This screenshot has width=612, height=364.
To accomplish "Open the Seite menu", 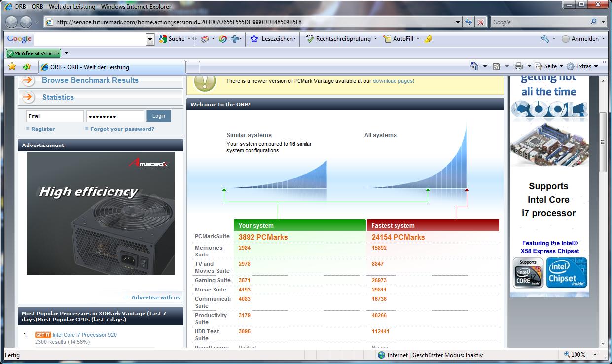I will (x=549, y=66).
